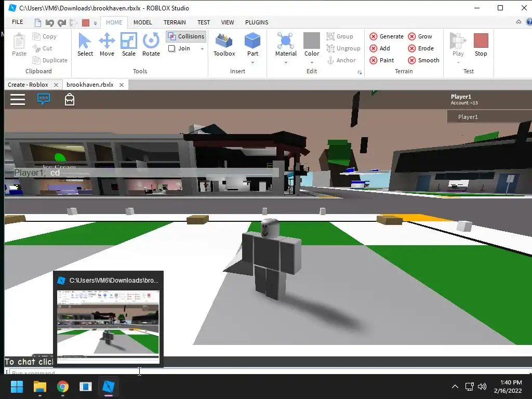Expand the Color dropdown arrow
Viewport: 532px width, 399px height.
point(312,63)
